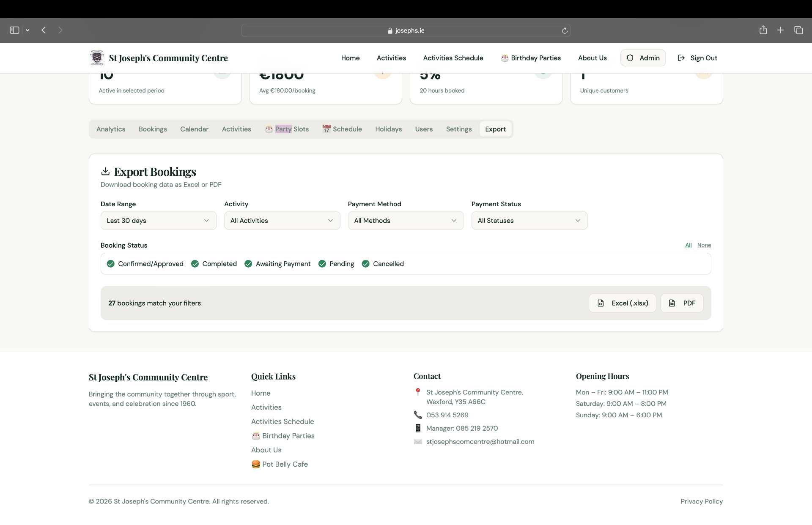
Task: Click the community centre crest logo
Action: coord(97,58)
